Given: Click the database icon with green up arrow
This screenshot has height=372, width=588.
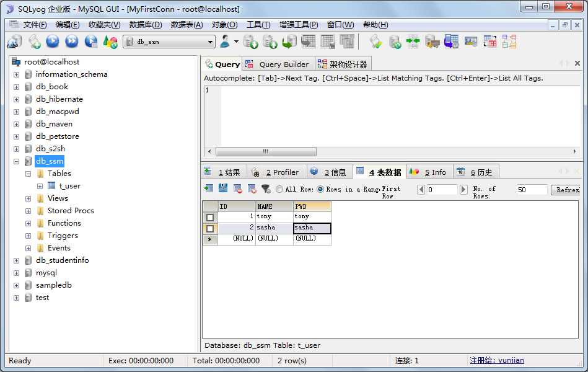Looking at the screenshot, I should point(270,42).
